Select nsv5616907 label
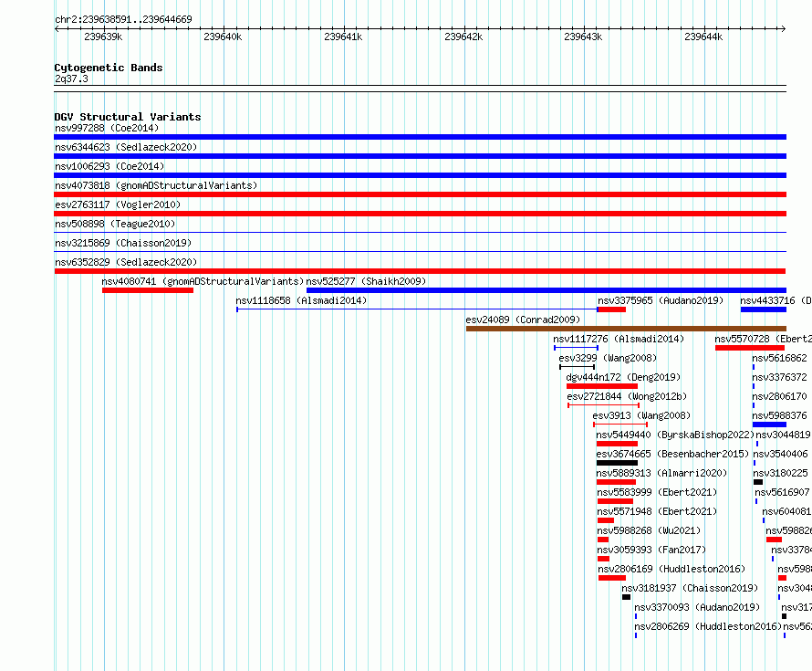812x671 pixels. click(782, 492)
